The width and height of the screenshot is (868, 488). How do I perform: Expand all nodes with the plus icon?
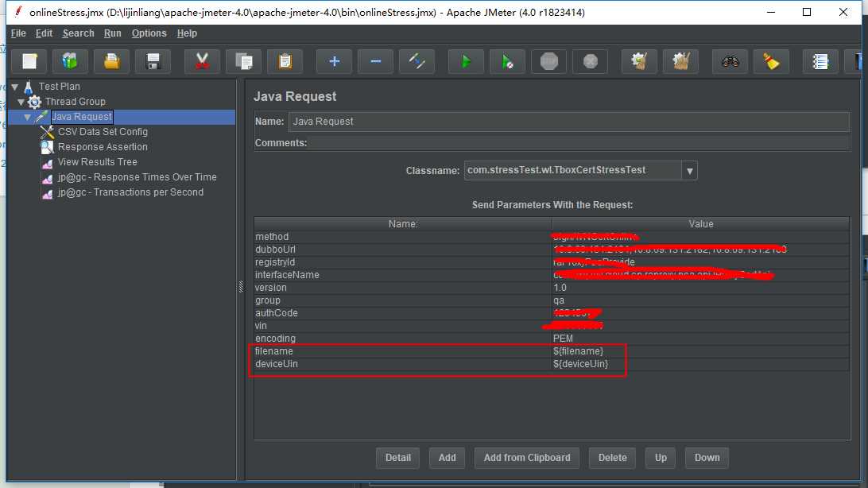coord(334,61)
